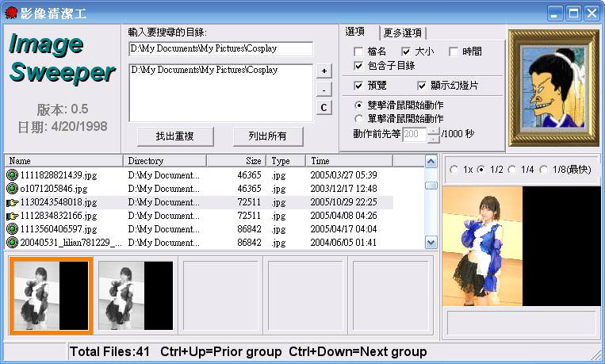Image resolution: width=605 pixels, height=364 pixels.
Task: Click the time 2003/12/17 12:48
Action: click(x=343, y=189)
